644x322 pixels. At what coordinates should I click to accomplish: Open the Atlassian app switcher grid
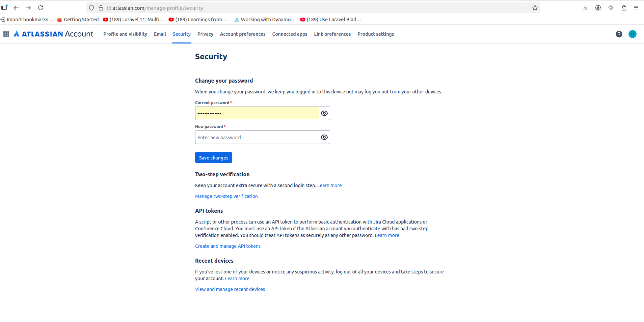[6, 34]
